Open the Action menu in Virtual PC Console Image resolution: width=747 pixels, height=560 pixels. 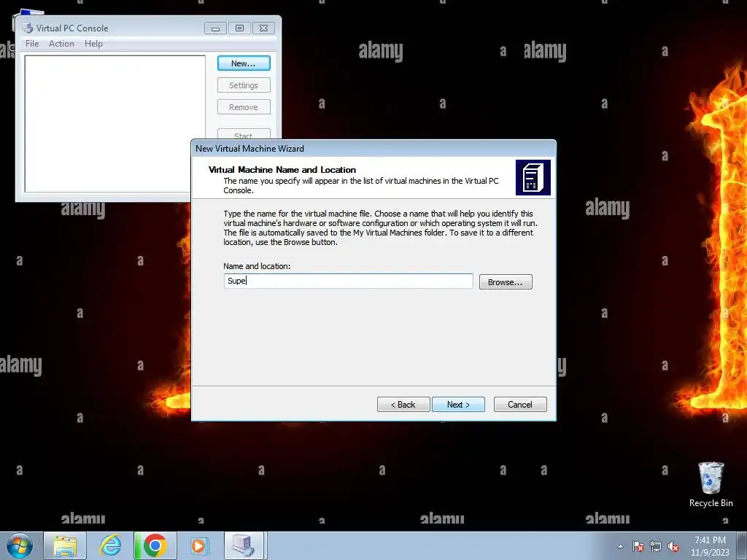point(61,44)
